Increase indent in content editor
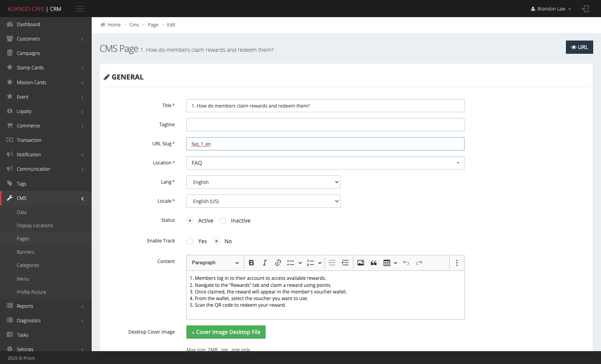Screen dimensions: 601x364 (x=345, y=263)
